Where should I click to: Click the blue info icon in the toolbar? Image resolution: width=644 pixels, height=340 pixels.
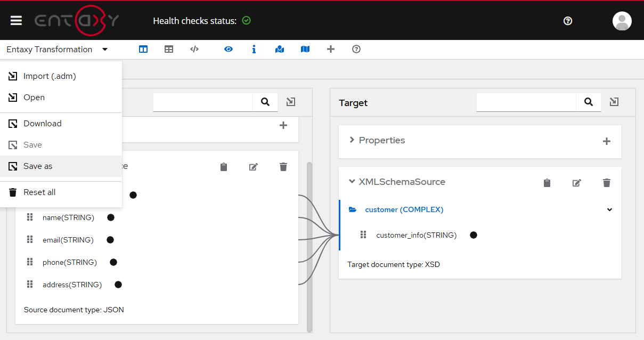coord(254,49)
